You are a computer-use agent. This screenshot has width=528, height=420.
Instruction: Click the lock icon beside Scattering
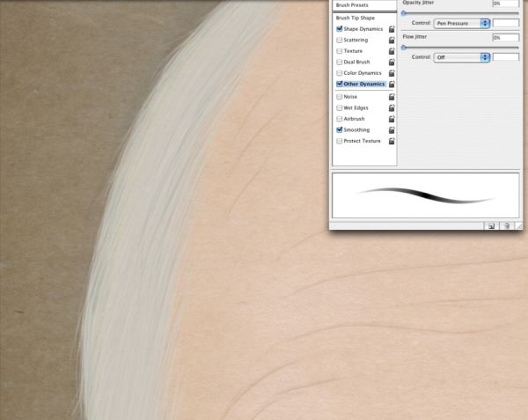pos(392,41)
